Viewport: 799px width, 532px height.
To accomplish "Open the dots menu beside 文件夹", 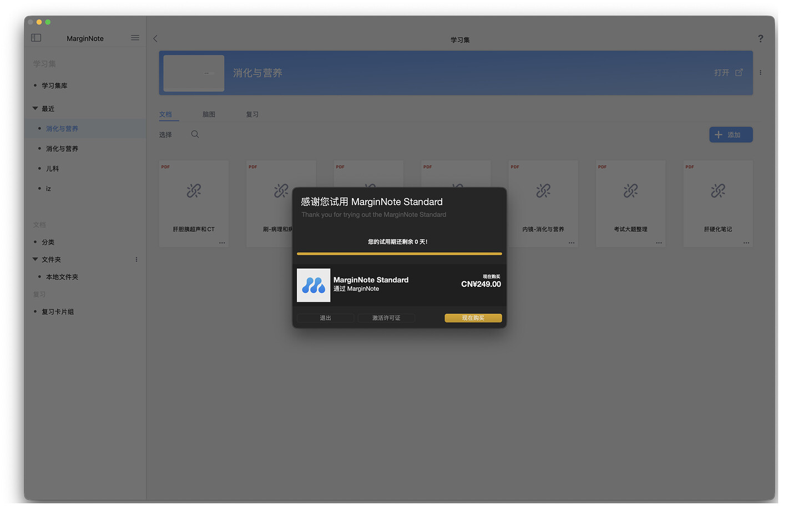I will 136,260.
